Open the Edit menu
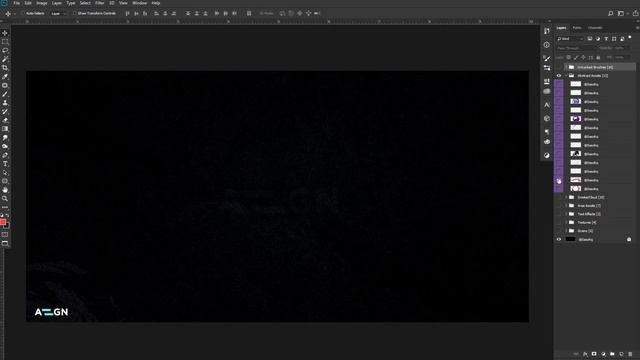This screenshot has width=640, height=360. (28, 3)
